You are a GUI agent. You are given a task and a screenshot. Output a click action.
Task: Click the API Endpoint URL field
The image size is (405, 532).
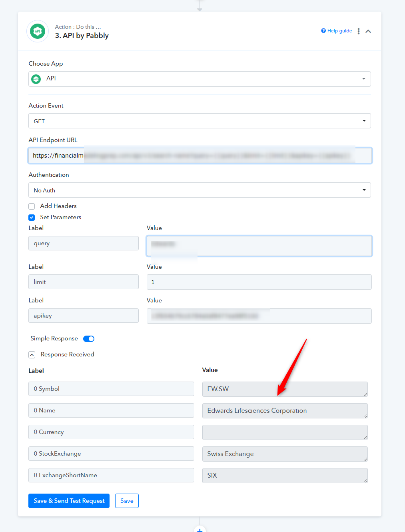(200, 156)
